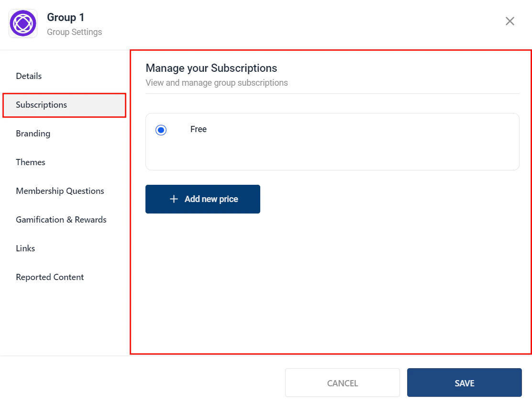
Task: Click the plus icon on Add new price
Action: click(x=174, y=199)
